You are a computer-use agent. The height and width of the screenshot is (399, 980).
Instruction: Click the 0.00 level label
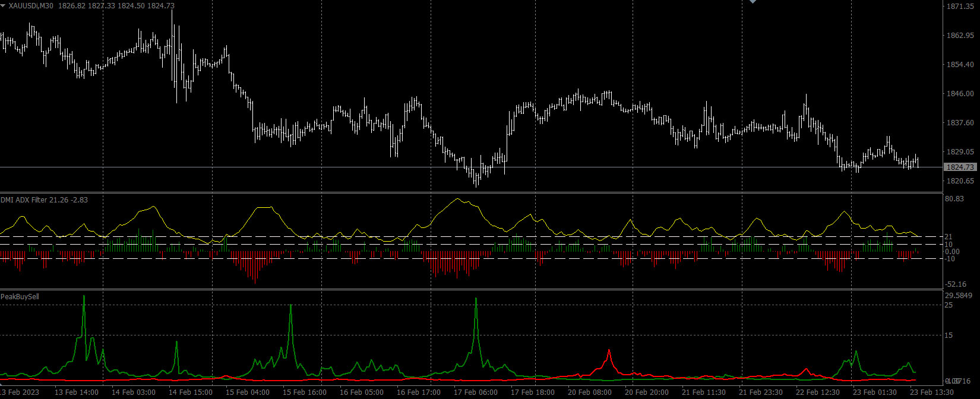point(953,252)
